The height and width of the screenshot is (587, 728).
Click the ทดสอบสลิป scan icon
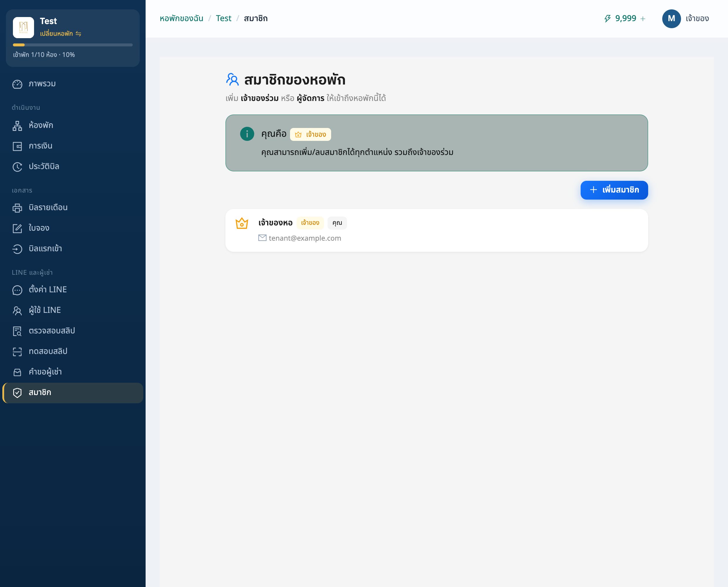pos(17,352)
